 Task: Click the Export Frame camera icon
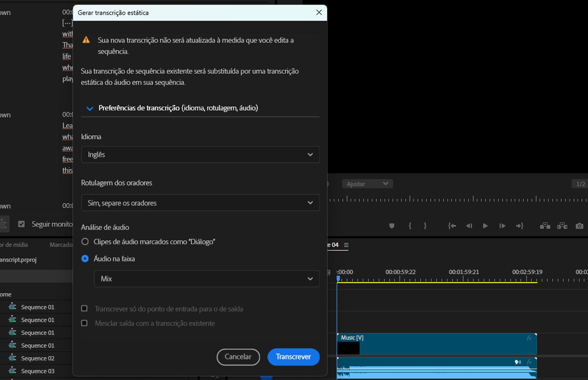tap(580, 226)
